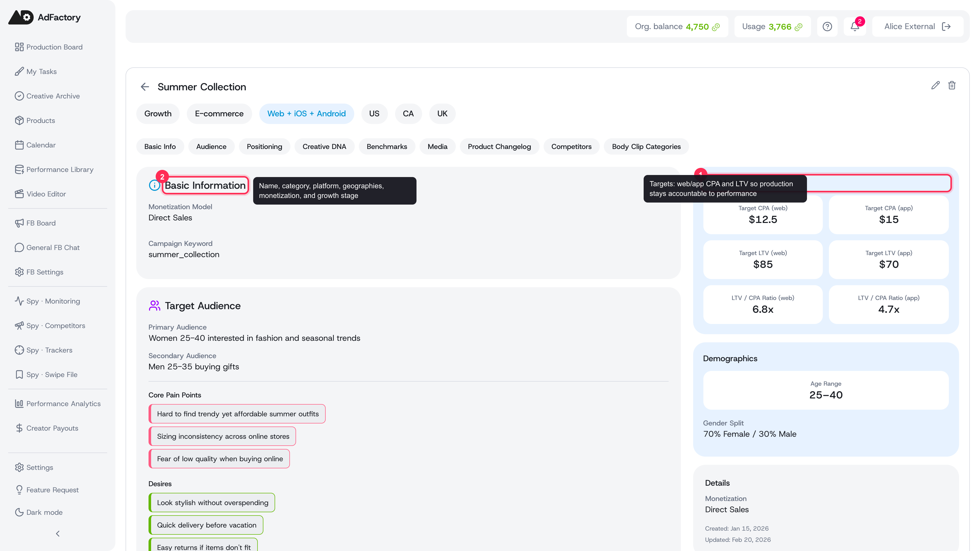Image resolution: width=980 pixels, height=551 pixels.
Task: Launch the Video Editor
Action: coord(40,194)
